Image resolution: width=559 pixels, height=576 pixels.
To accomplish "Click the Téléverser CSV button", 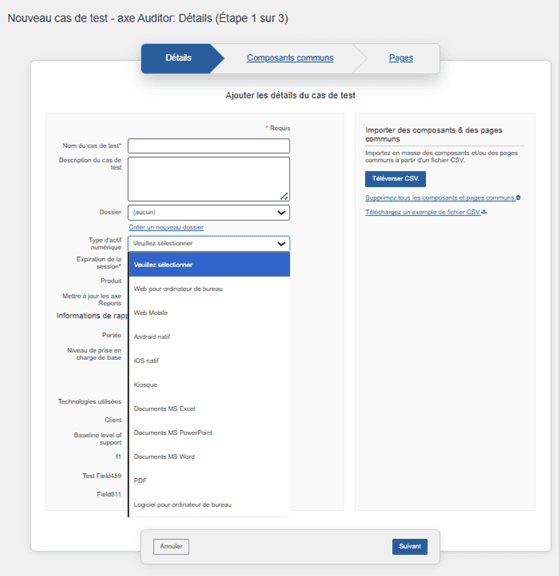I will click(396, 179).
